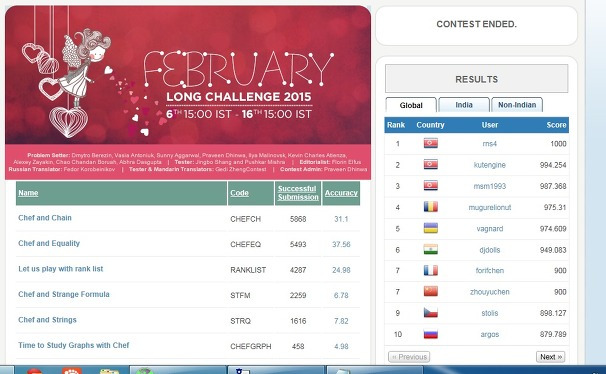
Task: Switch to the Global results tab
Action: click(x=411, y=105)
